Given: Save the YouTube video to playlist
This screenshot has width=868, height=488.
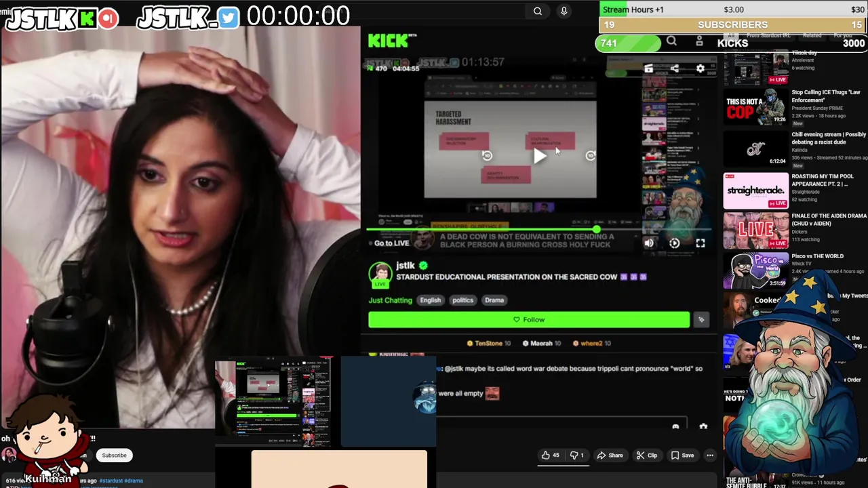Looking at the screenshot, I should pos(682,455).
